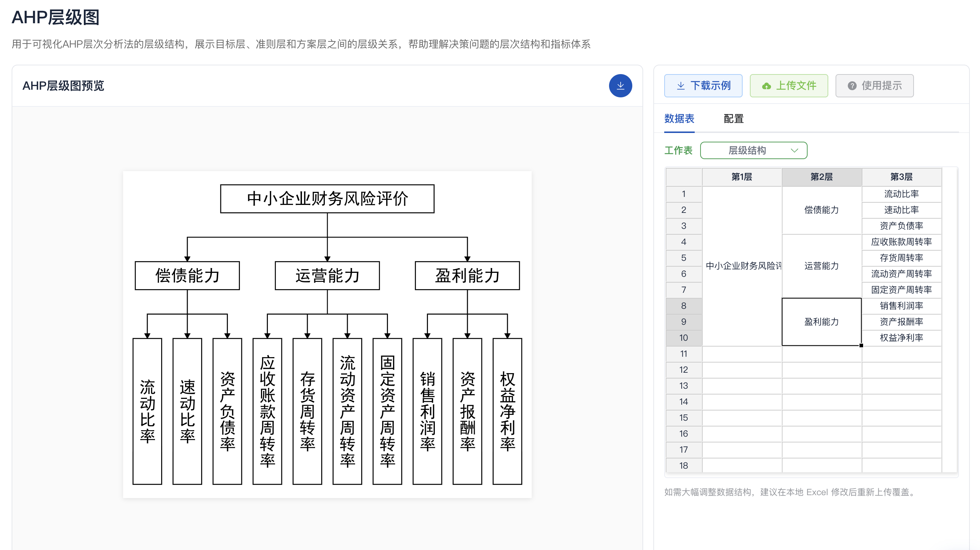
Task: Select the 运营能力 table cell
Action: click(822, 266)
